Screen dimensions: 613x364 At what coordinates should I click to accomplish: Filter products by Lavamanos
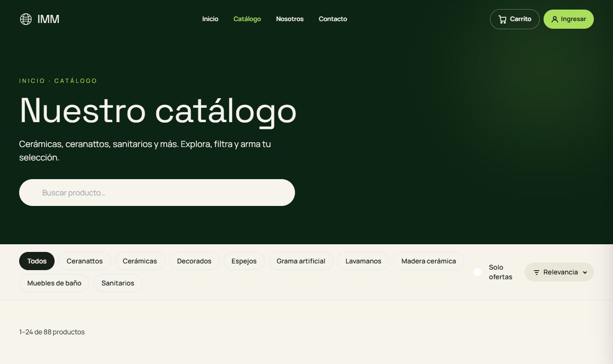tap(363, 261)
